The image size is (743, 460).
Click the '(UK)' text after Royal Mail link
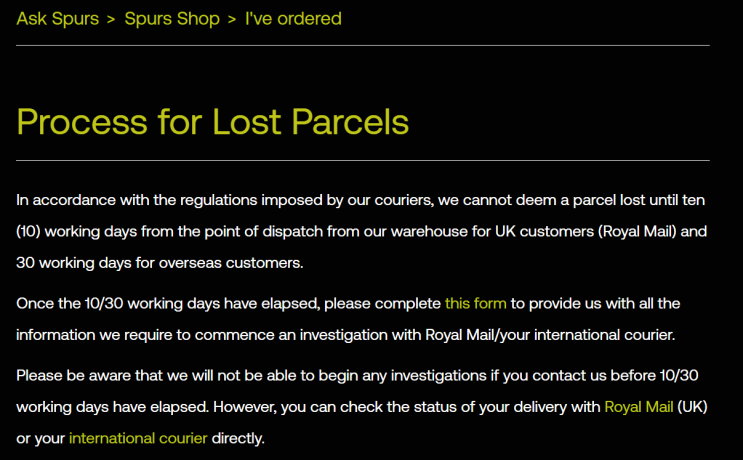(692, 407)
